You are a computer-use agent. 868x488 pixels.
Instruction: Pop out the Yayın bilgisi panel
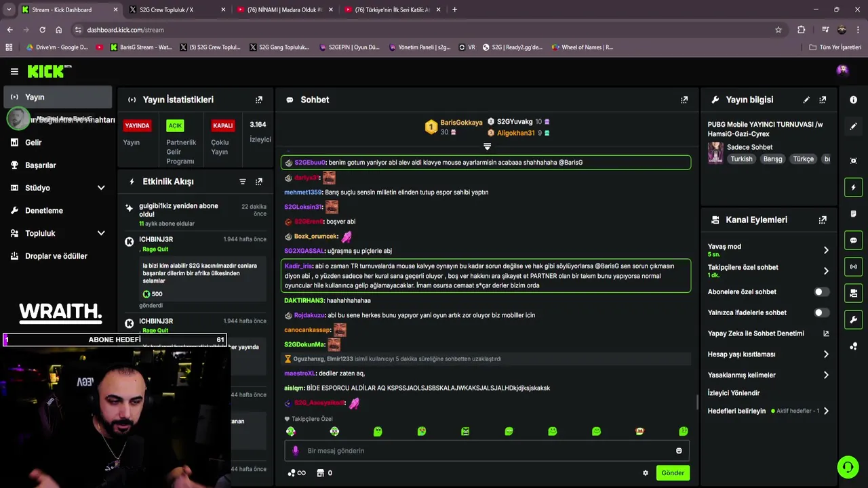point(823,100)
